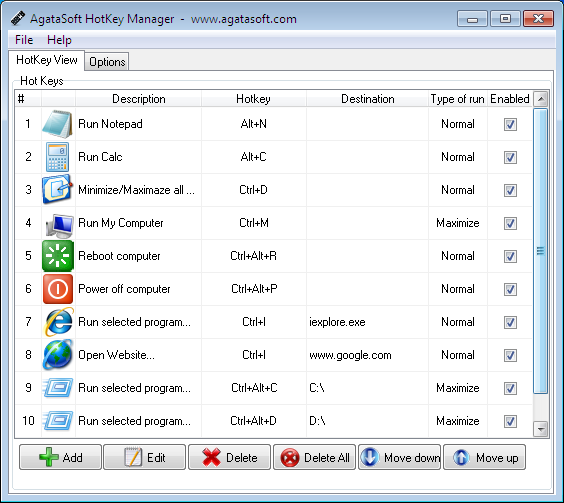564x503 pixels.
Task: Click the scrollbar up arrow
Action: coord(541,99)
